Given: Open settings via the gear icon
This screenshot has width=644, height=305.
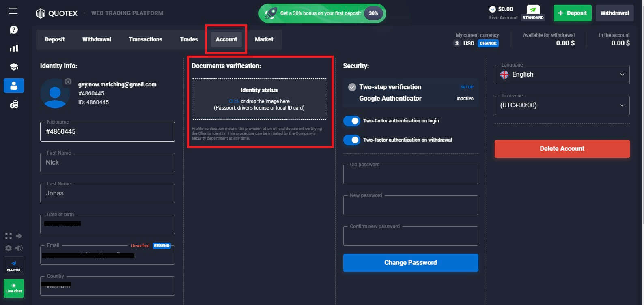Looking at the screenshot, I should [x=9, y=248].
